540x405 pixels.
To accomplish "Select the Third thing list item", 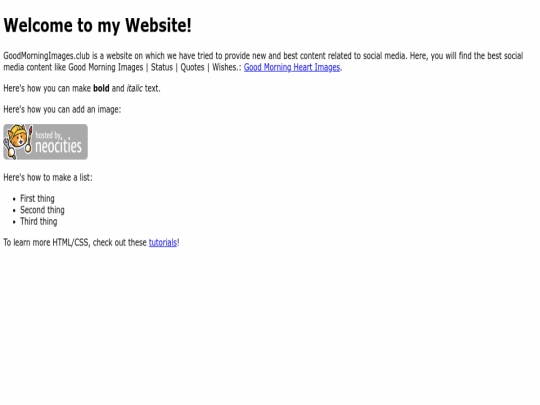I will (39, 221).
